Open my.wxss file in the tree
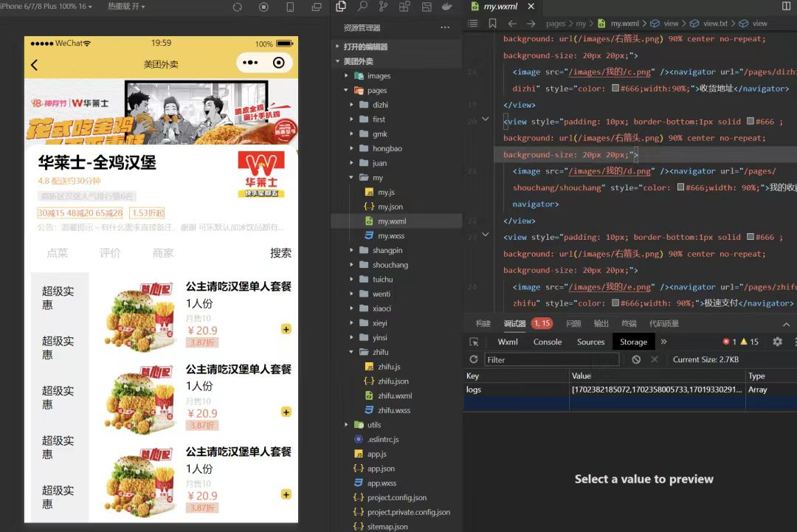The height and width of the screenshot is (532, 797). (391, 236)
